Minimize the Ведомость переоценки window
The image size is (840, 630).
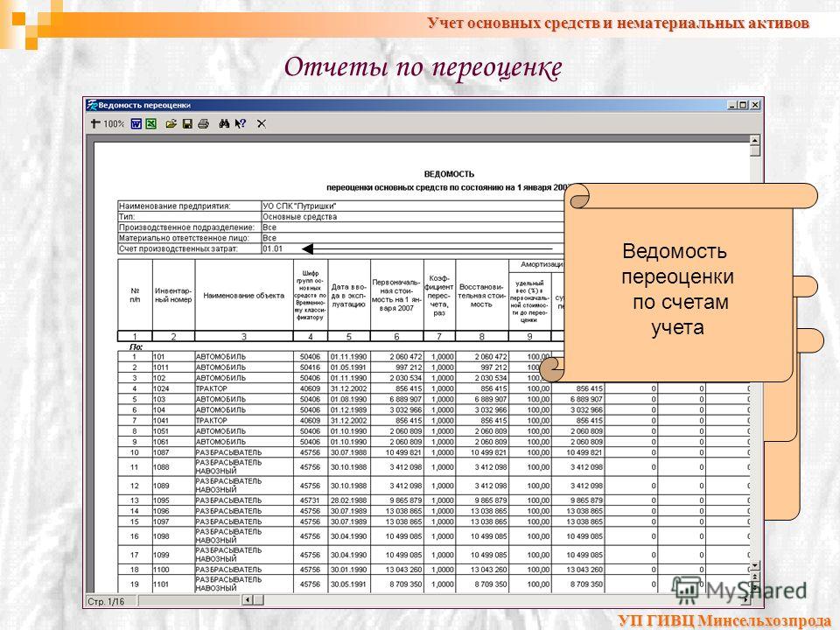click(732, 105)
